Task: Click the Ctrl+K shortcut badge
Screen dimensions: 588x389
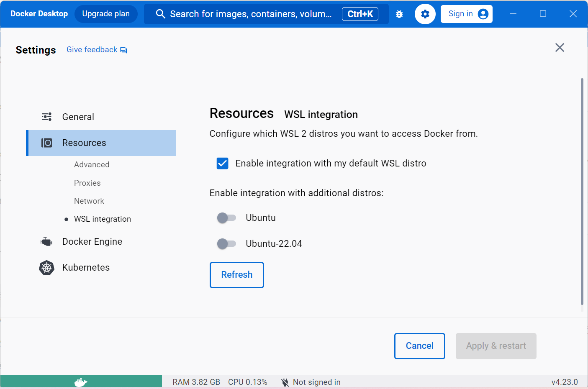Action: pos(360,14)
